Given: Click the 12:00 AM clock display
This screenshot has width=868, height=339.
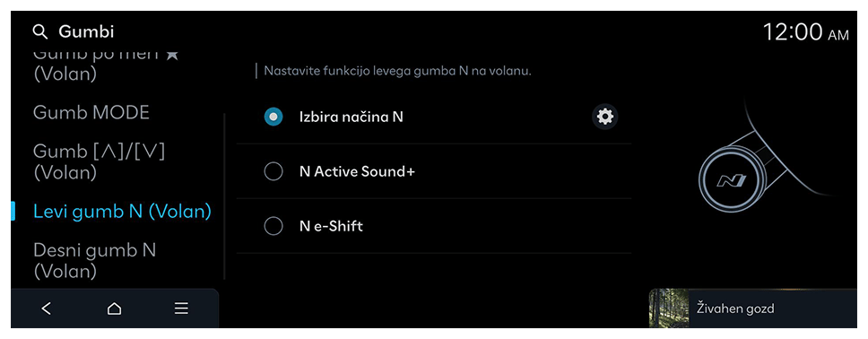Looking at the screenshot, I should coord(805,32).
